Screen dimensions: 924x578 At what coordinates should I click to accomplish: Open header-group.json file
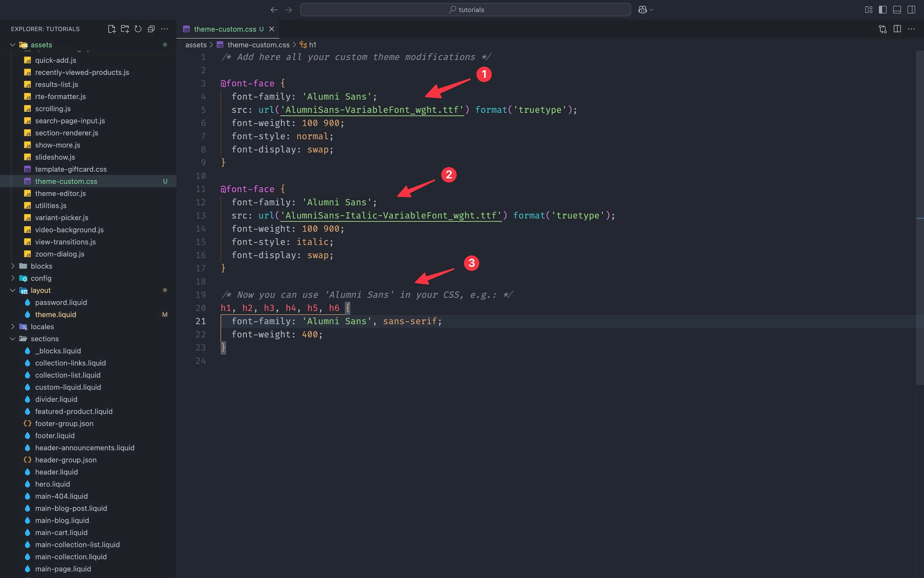coord(66,460)
